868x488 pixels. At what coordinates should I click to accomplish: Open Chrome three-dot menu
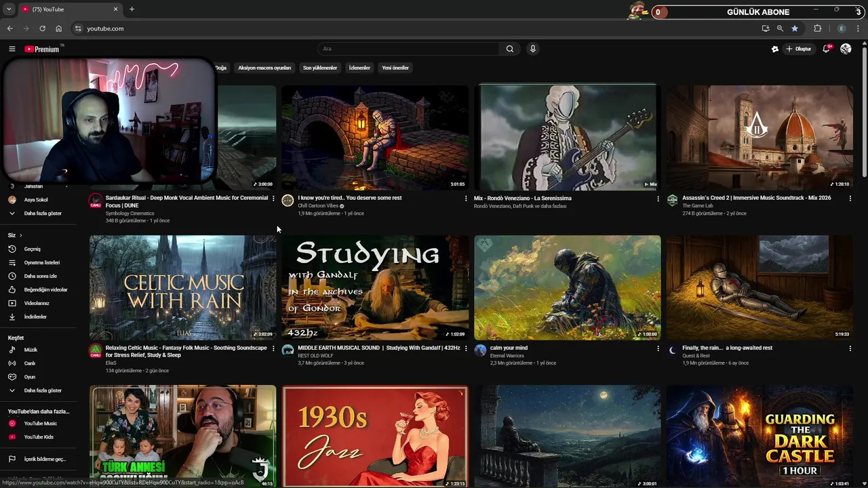click(x=859, y=28)
